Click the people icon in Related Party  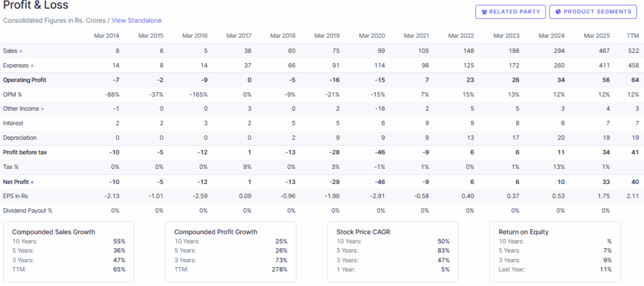click(x=484, y=11)
